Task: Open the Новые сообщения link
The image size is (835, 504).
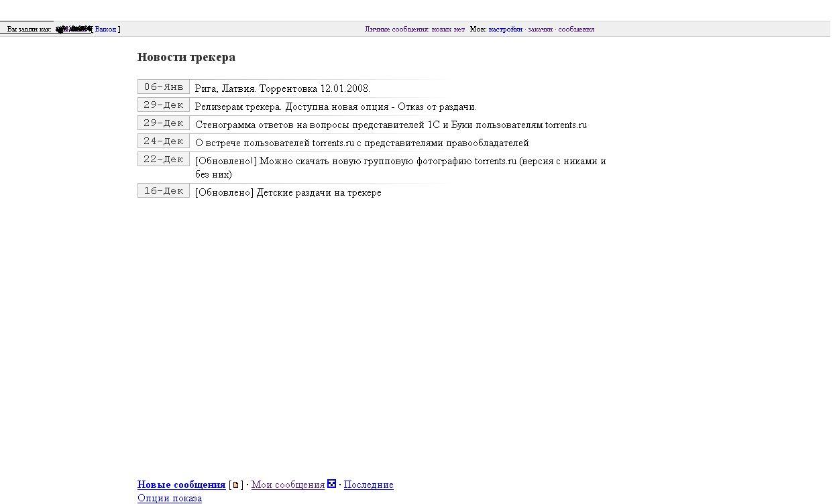Action: click(x=181, y=485)
